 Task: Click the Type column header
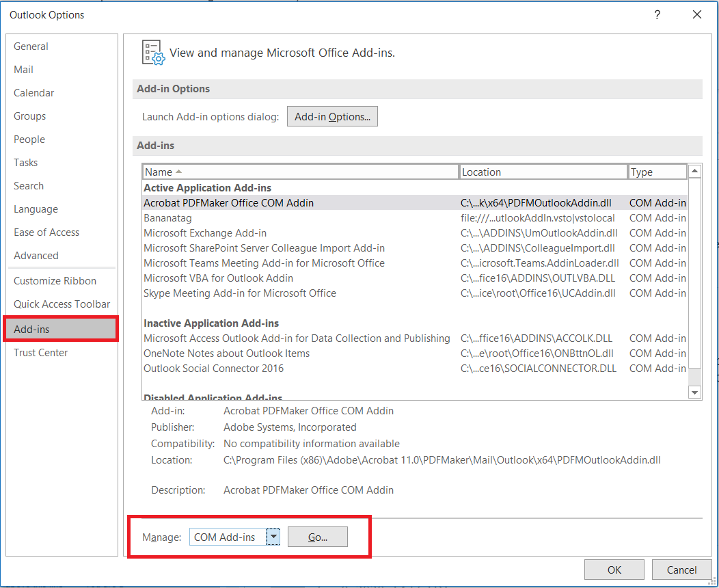point(657,172)
